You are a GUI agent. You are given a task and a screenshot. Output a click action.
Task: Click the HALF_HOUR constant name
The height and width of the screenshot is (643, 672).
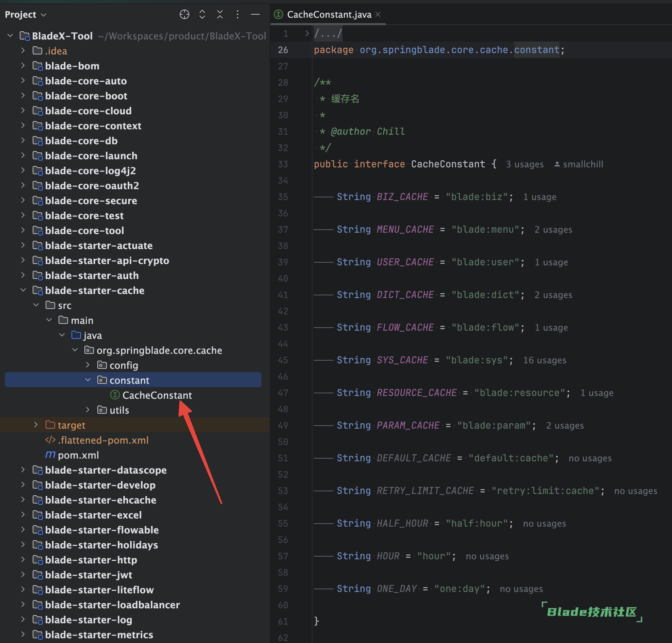pos(402,524)
